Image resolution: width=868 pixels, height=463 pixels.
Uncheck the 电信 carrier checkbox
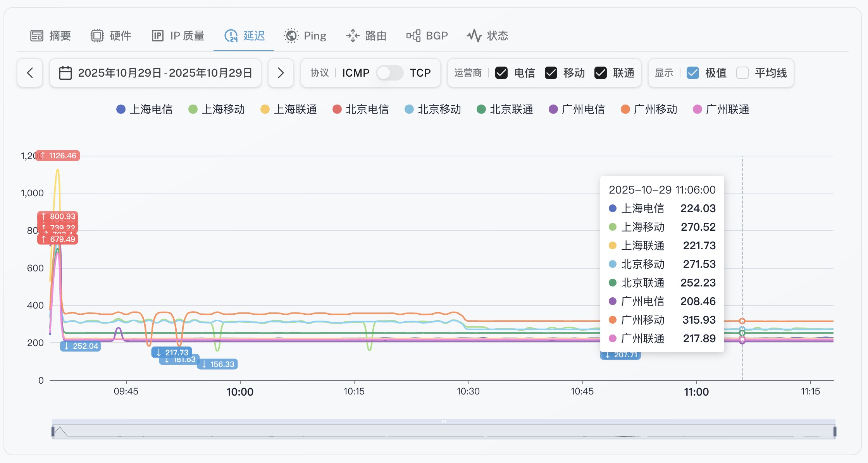501,73
